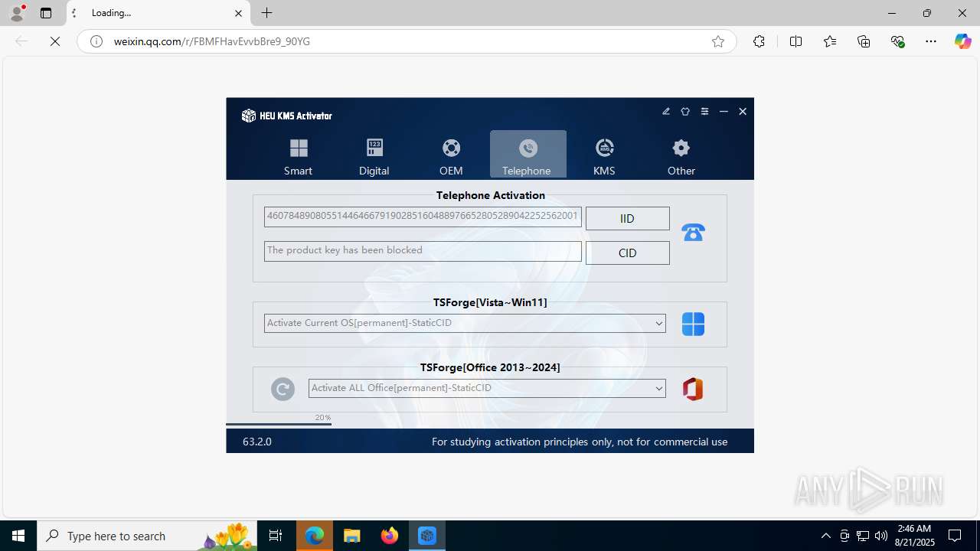
Task: Click the 20% progress bar
Action: tap(279, 423)
